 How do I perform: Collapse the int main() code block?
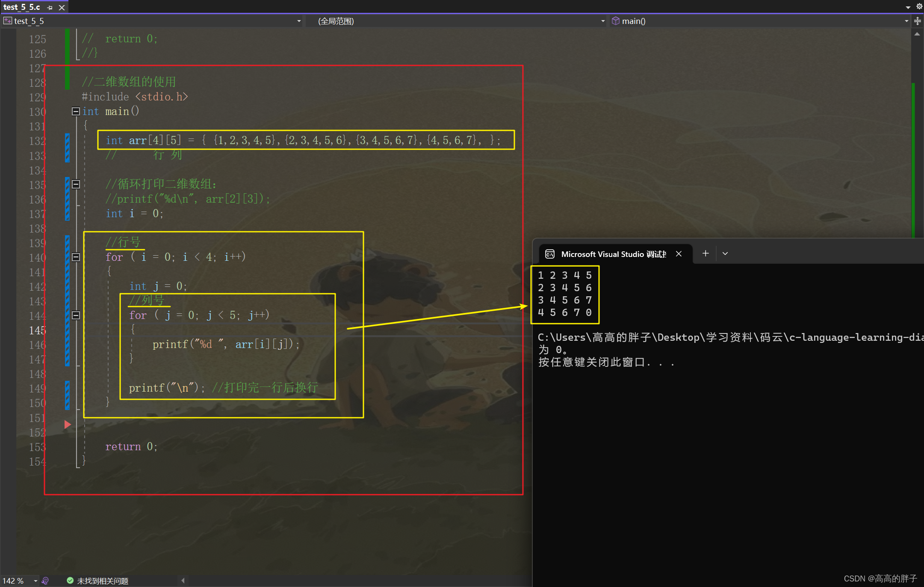point(76,112)
